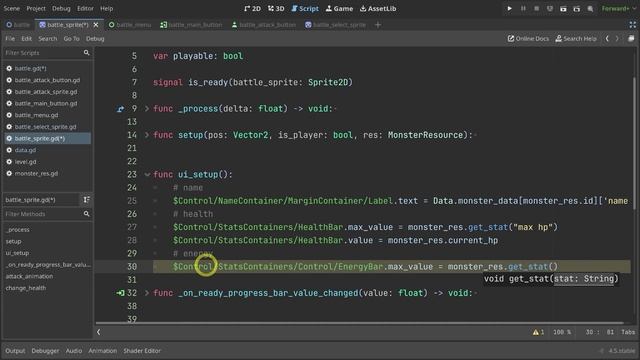640x360 pixels.
Task: Open the script editor File menu
Action: 10,39
